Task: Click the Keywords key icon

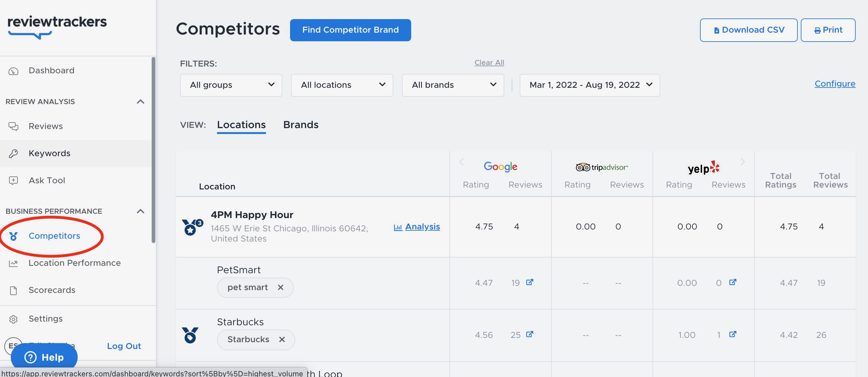Action: click(x=14, y=153)
